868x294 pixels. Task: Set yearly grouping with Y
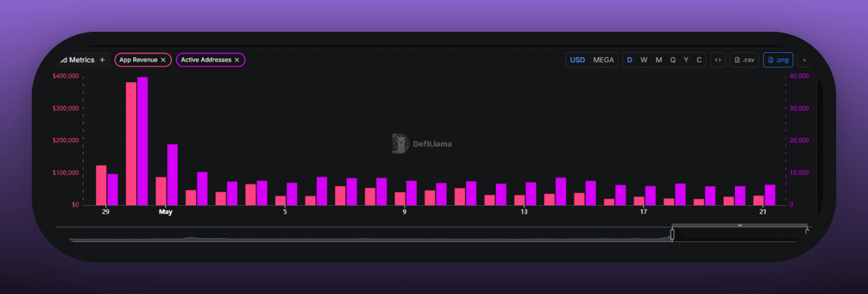coord(686,60)
